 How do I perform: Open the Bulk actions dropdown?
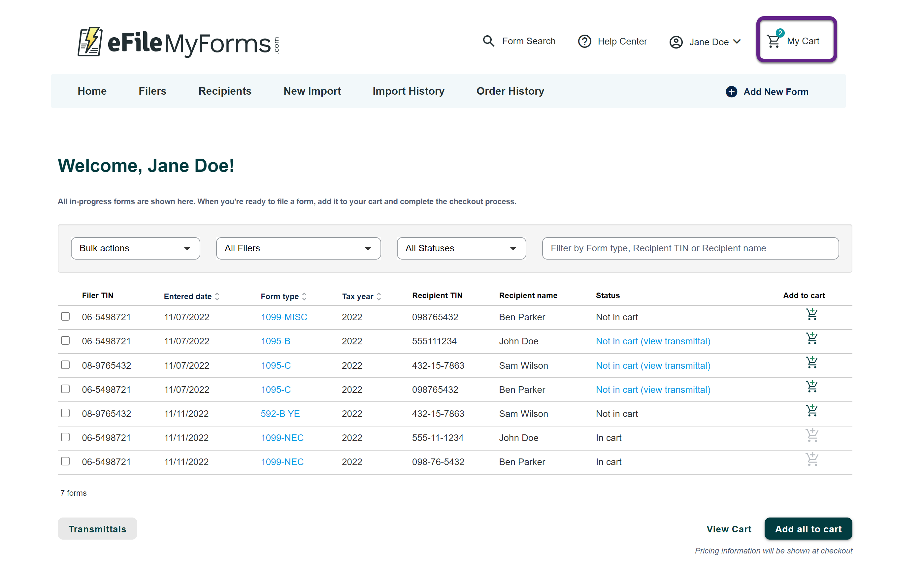tap(135, 248)
